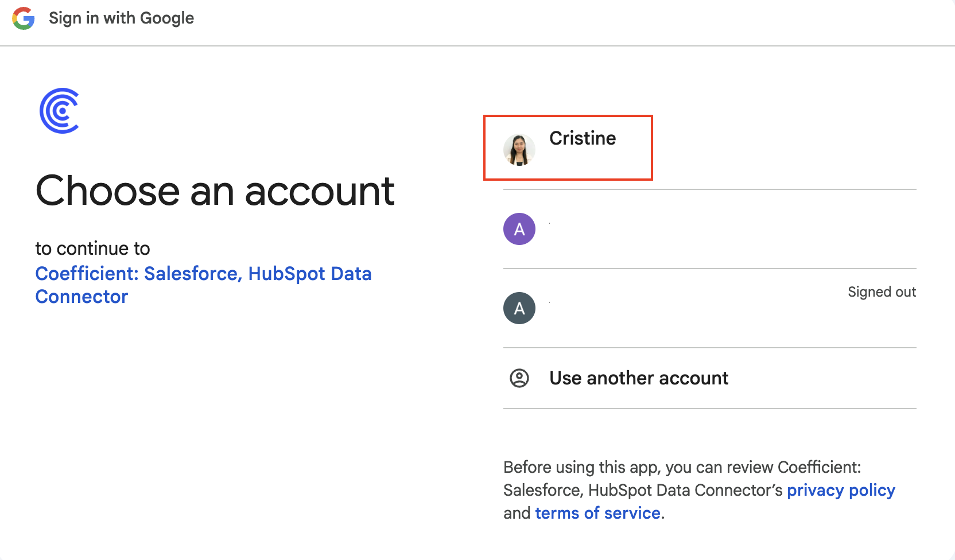955x560 pixels.
Task: Choose the Cristine account name
Action: tap(582, 138)
